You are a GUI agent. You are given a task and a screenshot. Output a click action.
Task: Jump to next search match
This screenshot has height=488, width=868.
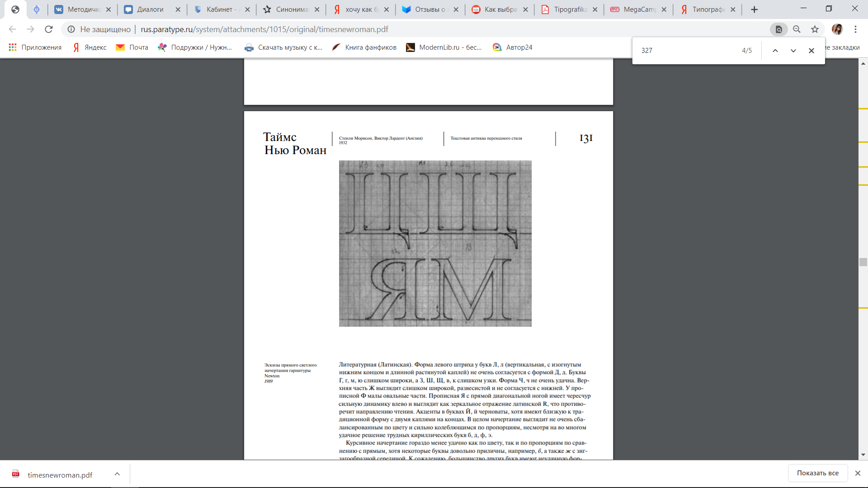pos(793,51)
